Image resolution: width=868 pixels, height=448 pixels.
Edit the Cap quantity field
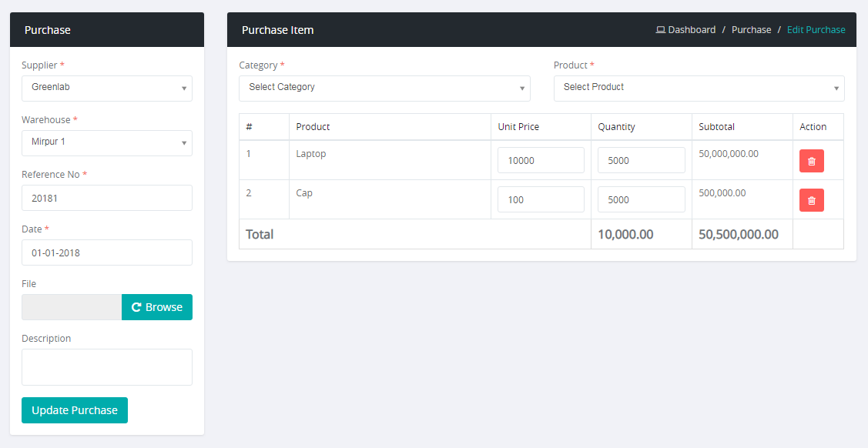point(641,199)
